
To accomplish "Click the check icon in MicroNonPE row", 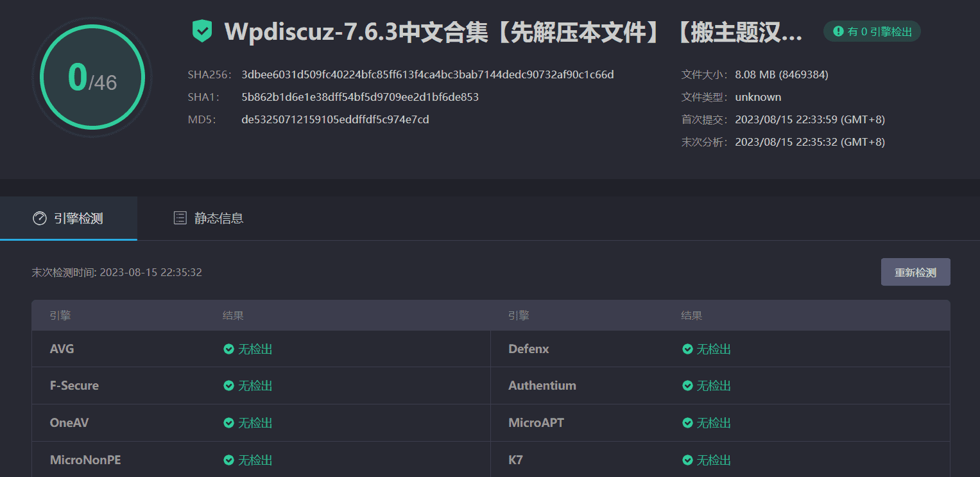I will [228, 460].
